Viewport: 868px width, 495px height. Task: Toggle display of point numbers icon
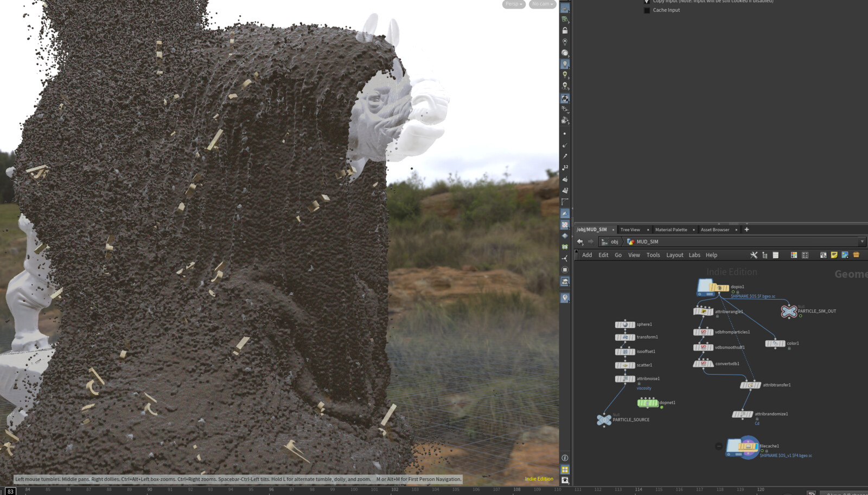coord(565,167)
